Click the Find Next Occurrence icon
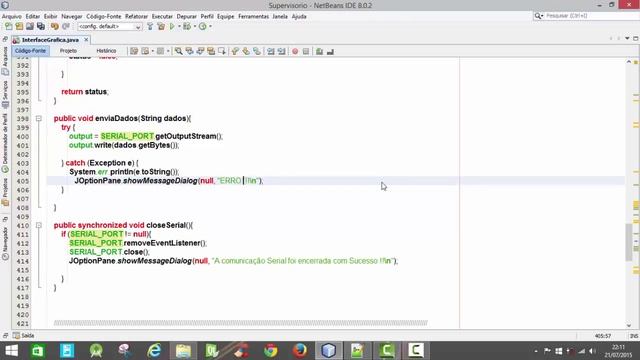The width and height of the screenshot is (640, 360). (200, 51)
